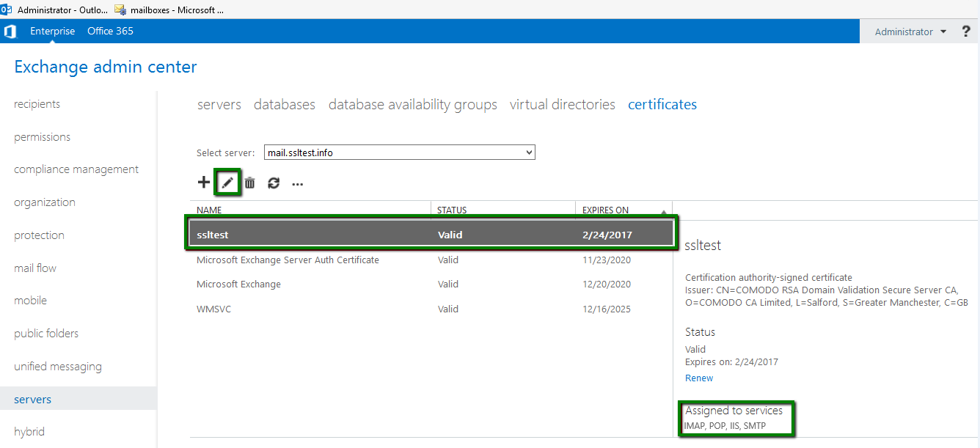Viewport: 980px width, 448px height.
Task: Open the more options ellipsis menu
Action: (x=297, y=184)
